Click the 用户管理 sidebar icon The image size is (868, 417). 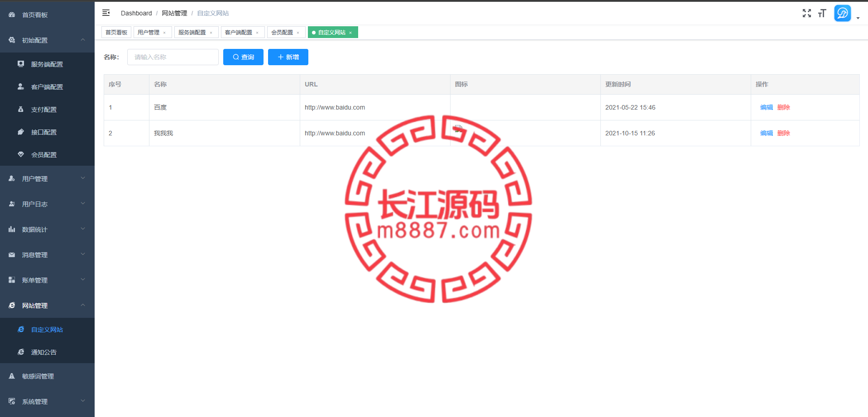point(12,178)
